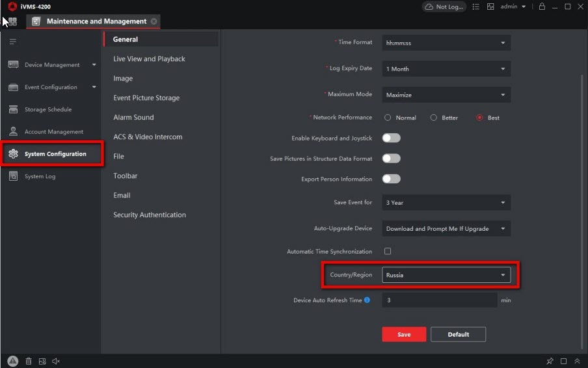Open the Log Expiry Date dropdown
Viewport: 588px width, 368px height.
(446, 69)
